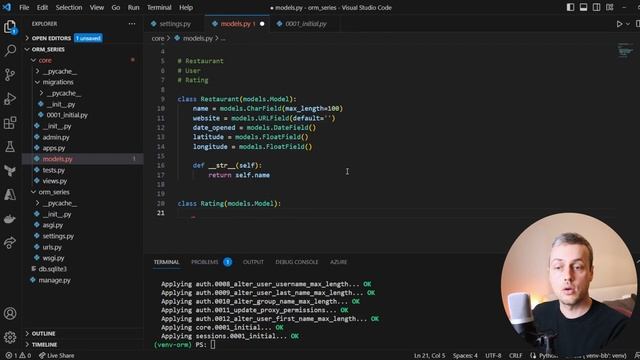Screen dimensions: 640x360
Task: Open the File menu
Action: [24, 7]
